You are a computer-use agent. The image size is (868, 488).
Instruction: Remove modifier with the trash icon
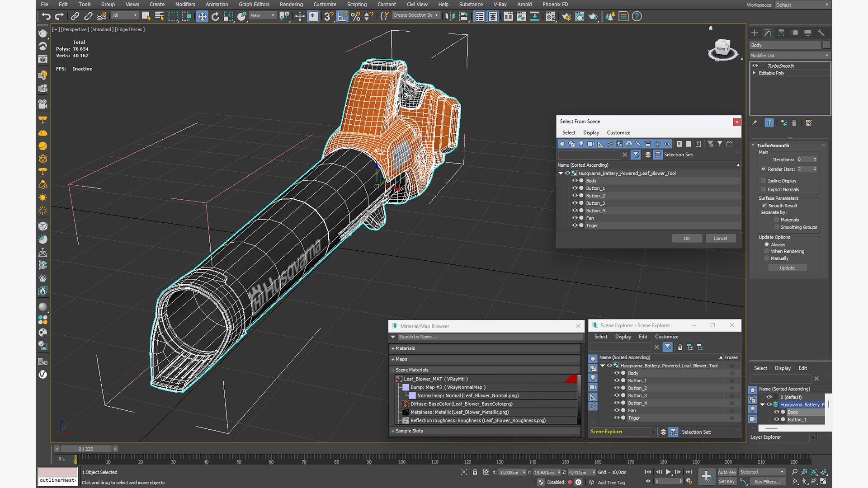click(794, 123)
